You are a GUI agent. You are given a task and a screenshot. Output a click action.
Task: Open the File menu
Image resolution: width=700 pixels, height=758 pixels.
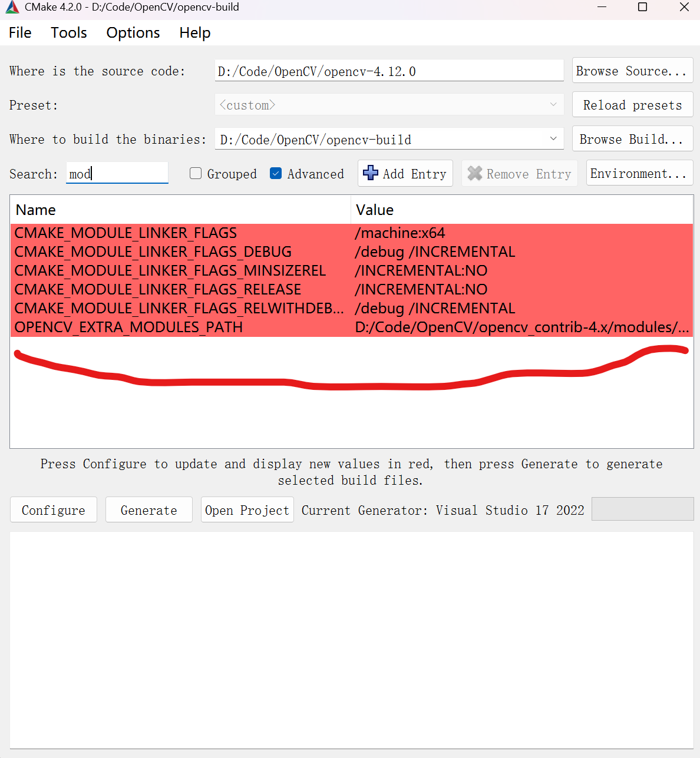click(20, 33)
